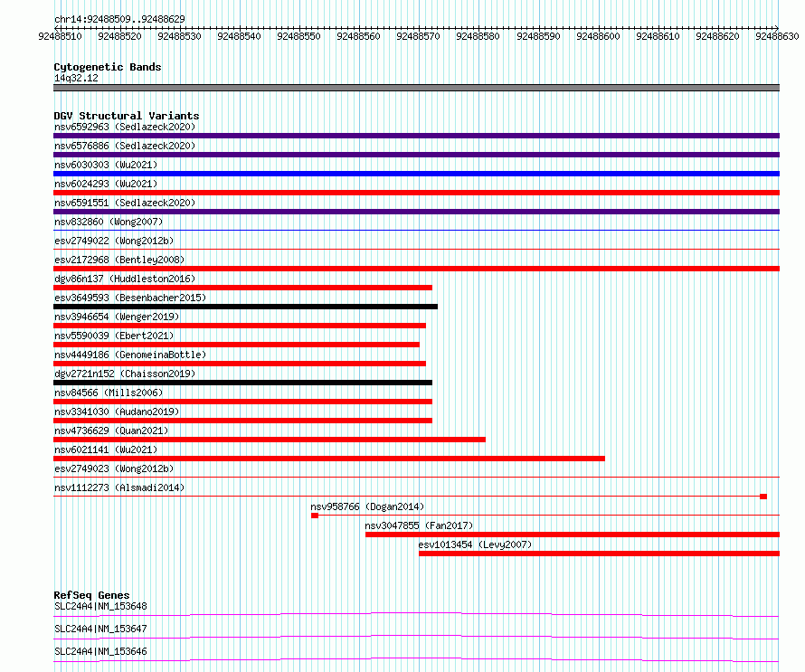The width and height of the screenshot is (805, 672).
Task: Click ruler coordinate 92488610
Action: coord(658,36)
